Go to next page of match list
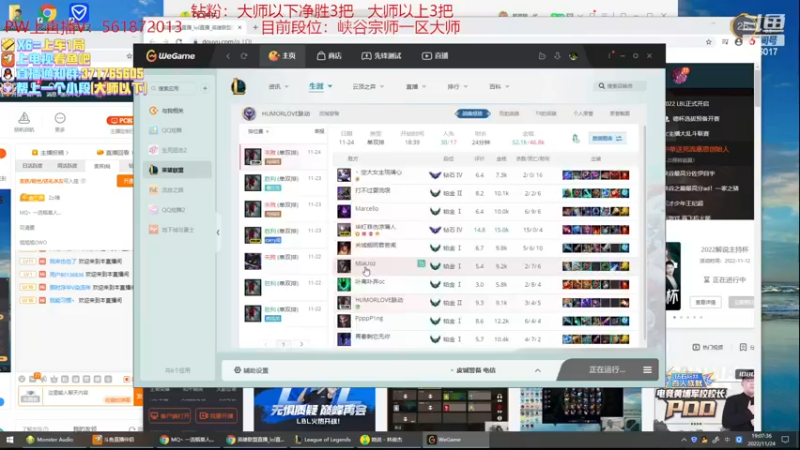 (x=302, y=344)
